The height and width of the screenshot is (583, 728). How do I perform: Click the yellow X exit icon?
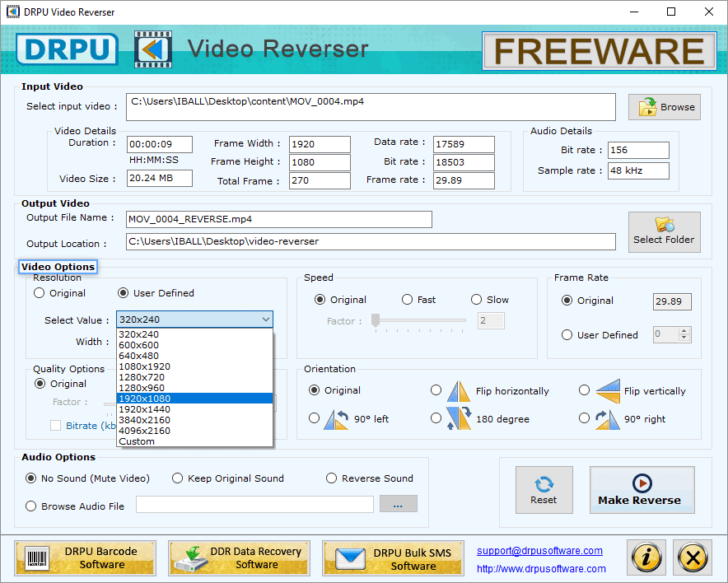[693, 557]
